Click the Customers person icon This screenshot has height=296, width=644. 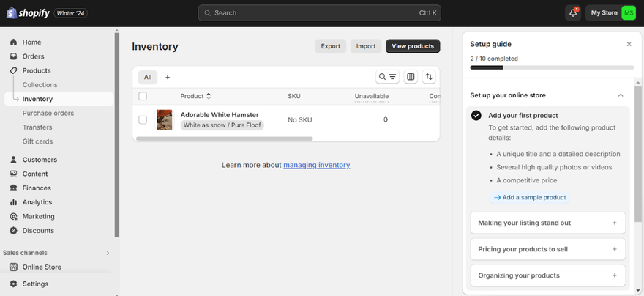14,160
